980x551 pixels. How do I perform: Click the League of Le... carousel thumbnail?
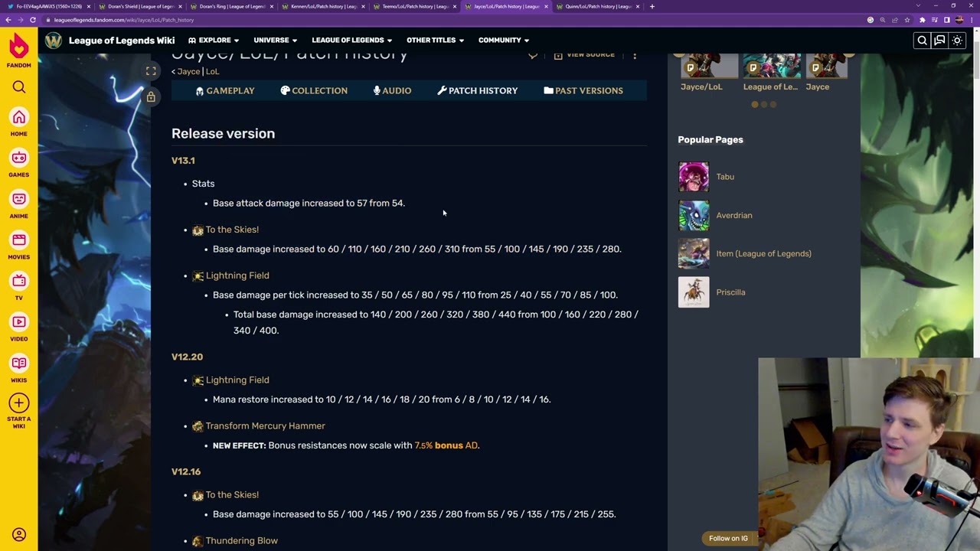771,67
